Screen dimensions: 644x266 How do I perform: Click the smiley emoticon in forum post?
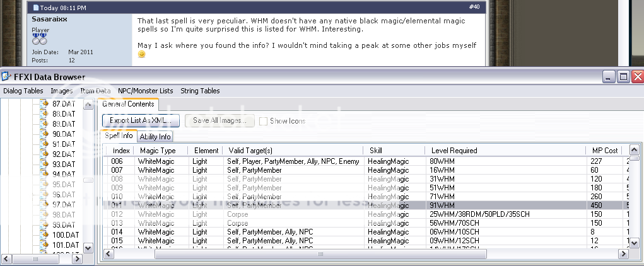141,55
